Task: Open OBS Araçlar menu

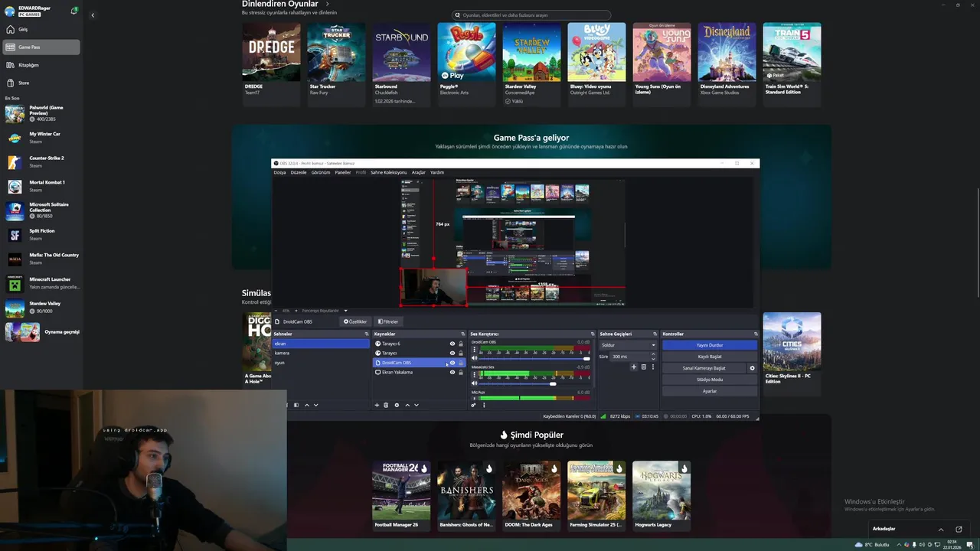Action: [x=418, y=172]
